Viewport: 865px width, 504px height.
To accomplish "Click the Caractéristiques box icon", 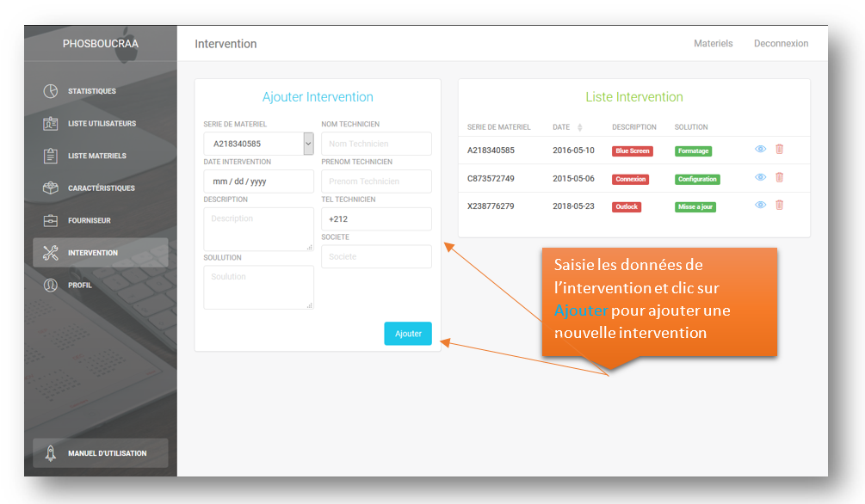I will [x=51, y=188].
